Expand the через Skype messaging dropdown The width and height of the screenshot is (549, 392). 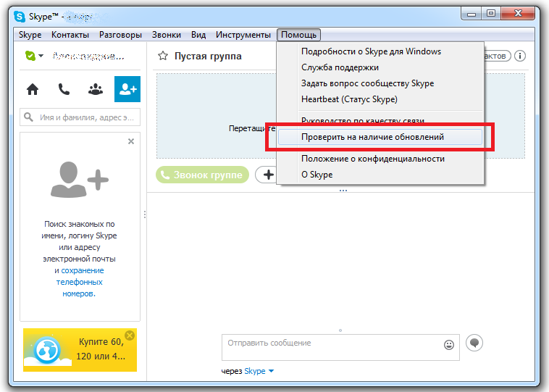[x=272, y=371]
